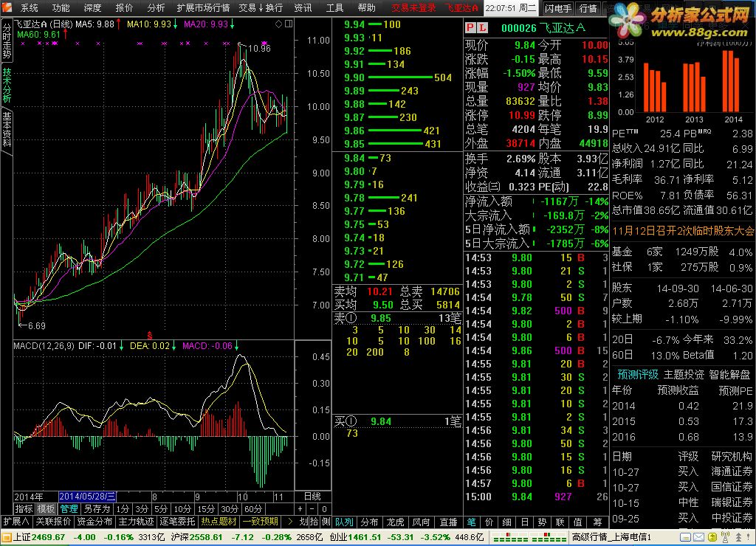The image size is (756, 546).
Task: Click the stock code 000026 飞亚达A title
Action: 543,28
